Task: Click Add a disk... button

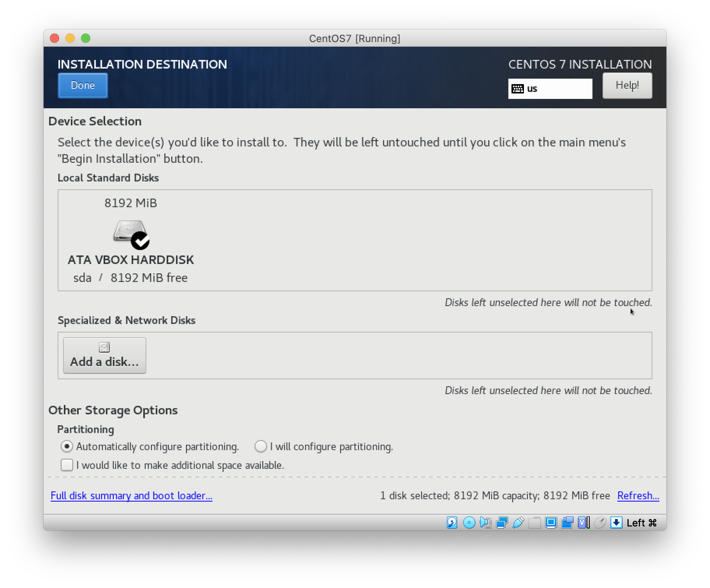Action: click(x=105, y=356)
